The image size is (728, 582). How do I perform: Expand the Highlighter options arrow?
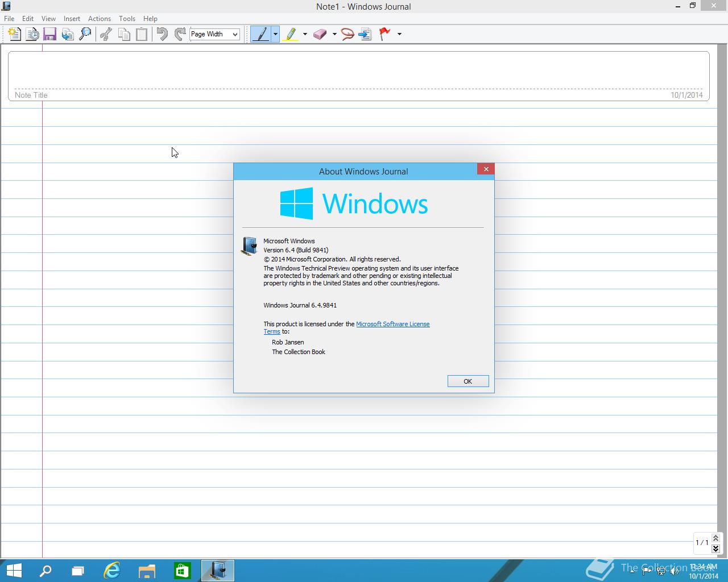(305, 34)
